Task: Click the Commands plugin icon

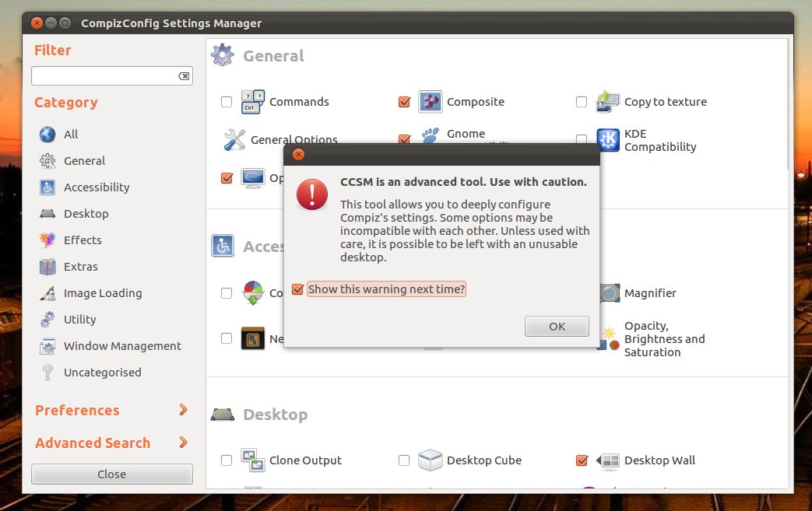Action: [253, 102]
